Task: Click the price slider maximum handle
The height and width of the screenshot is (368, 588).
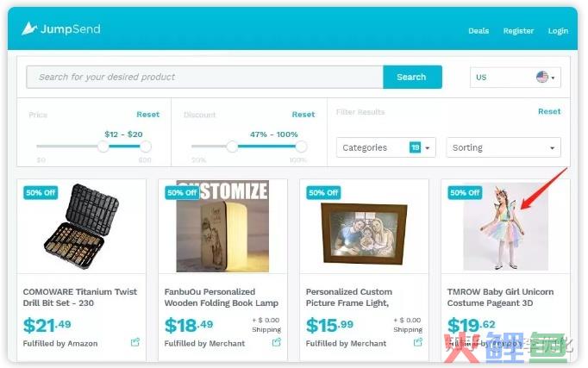Action: tap(146, 147)
